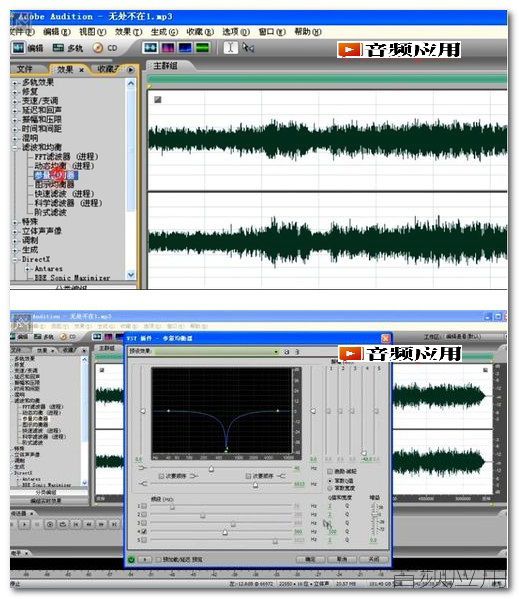
Task: Select the 恒定Q值 radio button
Action: pyautogui.click(x=330, y=481)
